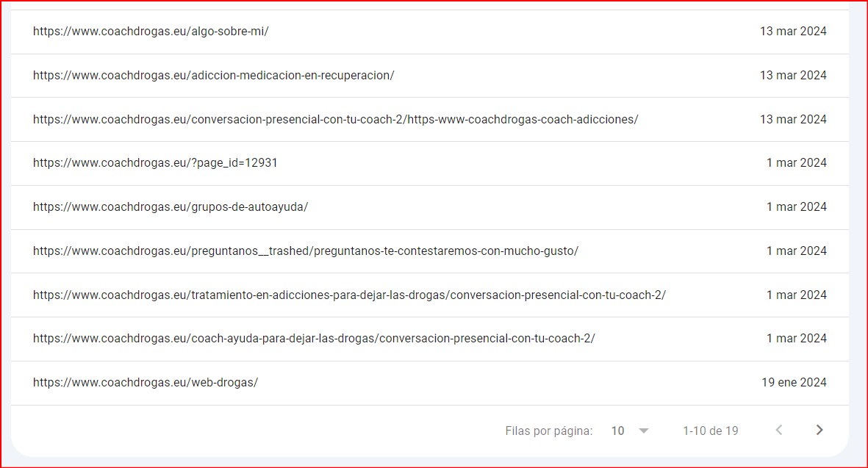Viewport: 868px width, 468px height.
Task: Click the date of the algo-sobre-mi row
Action: pyautogui.click(x=793, y=32)
